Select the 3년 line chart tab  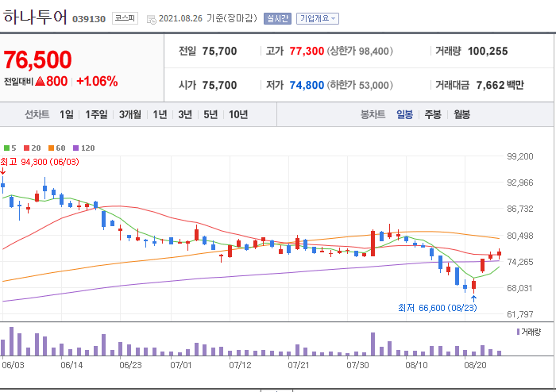185,114
